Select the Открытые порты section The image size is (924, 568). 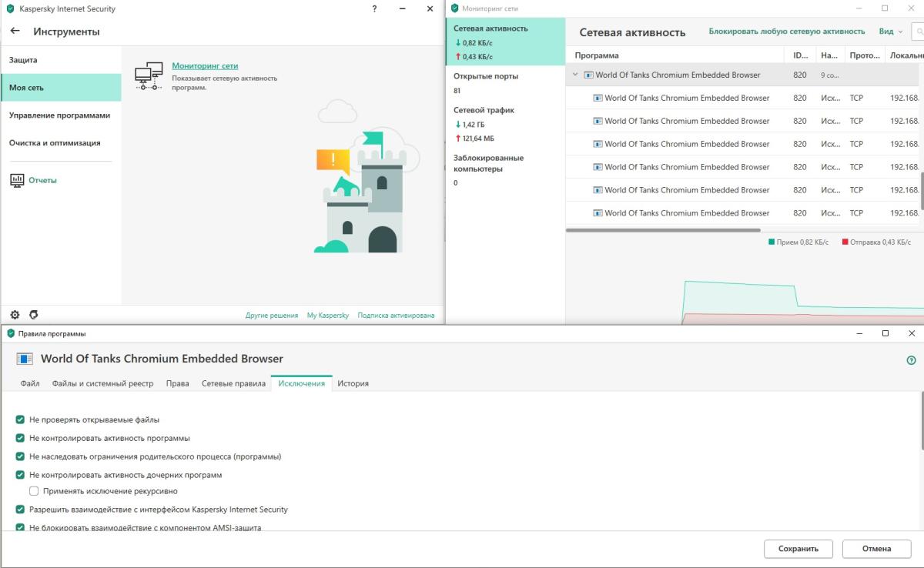tap(486, 76)
